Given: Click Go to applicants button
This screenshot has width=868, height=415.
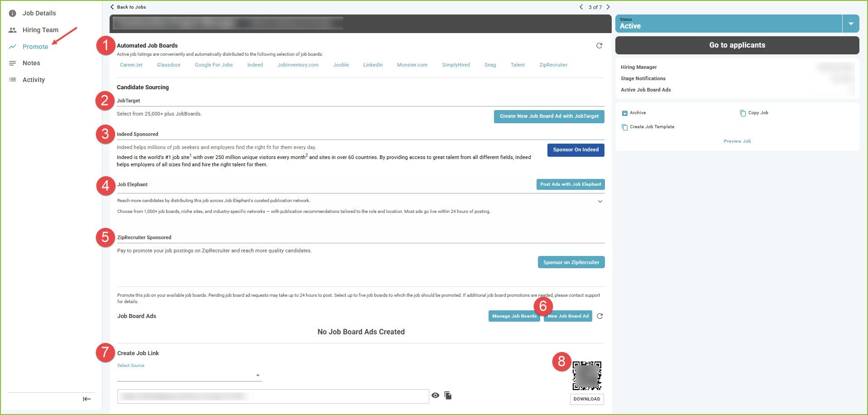Looking at the screenshot, I should point(737,45).
